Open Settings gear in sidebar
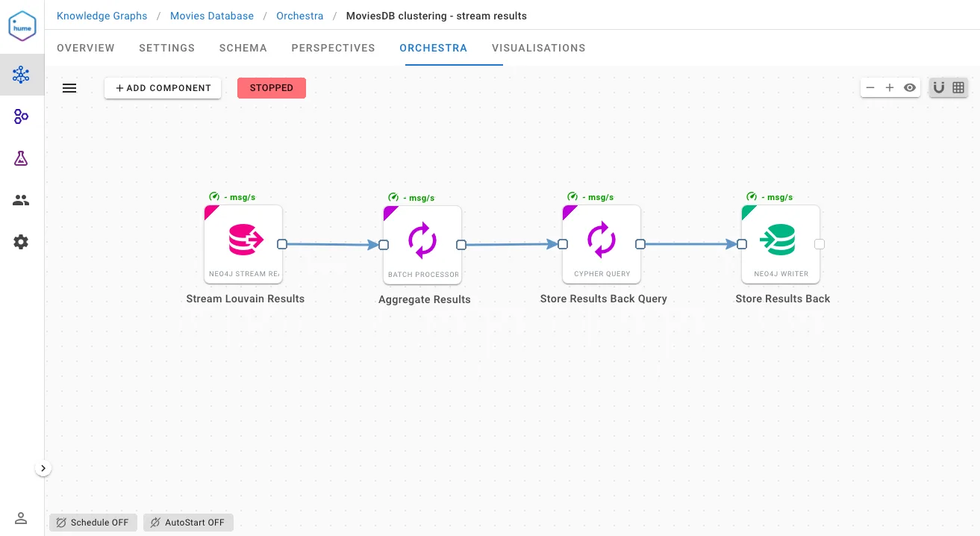This screenshot has height=536, width=980. [21, 242]
